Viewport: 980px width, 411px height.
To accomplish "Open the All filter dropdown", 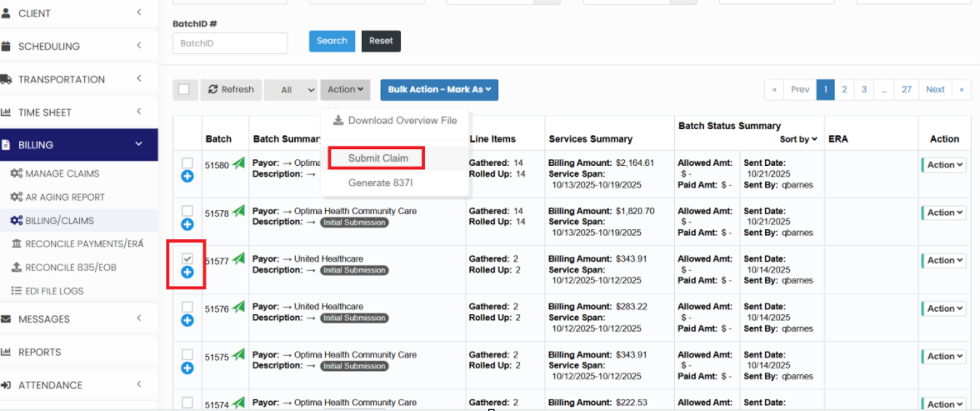I will coord(291,90).
